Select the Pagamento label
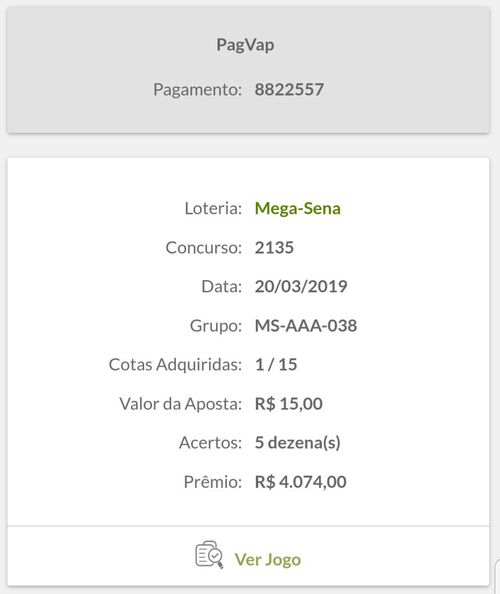The image size is (500, 594). (x=197, y=90)
